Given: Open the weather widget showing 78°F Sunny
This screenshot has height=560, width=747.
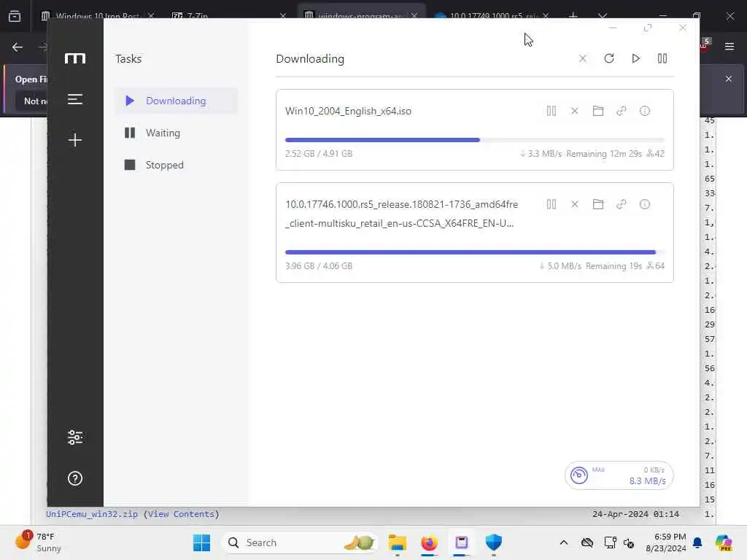Looking at the screenshot, I should point(38,542).
